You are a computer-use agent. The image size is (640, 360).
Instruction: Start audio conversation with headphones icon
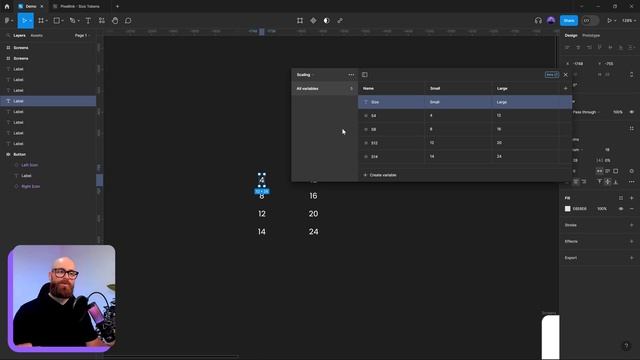point(538,20)
